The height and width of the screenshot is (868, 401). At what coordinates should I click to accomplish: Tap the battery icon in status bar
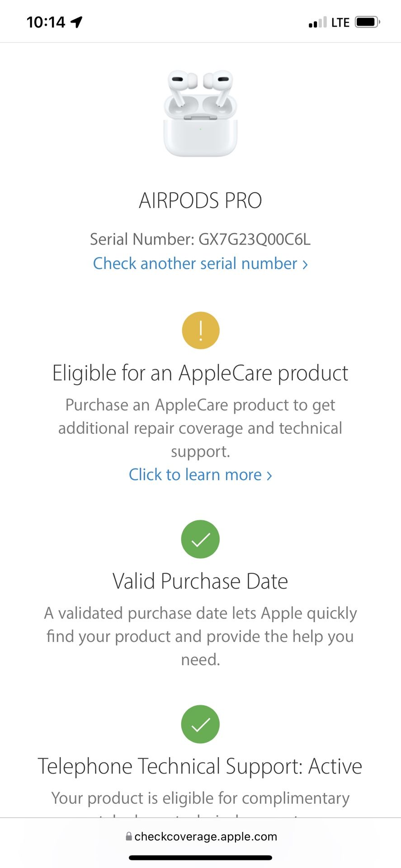coord(368,22)
